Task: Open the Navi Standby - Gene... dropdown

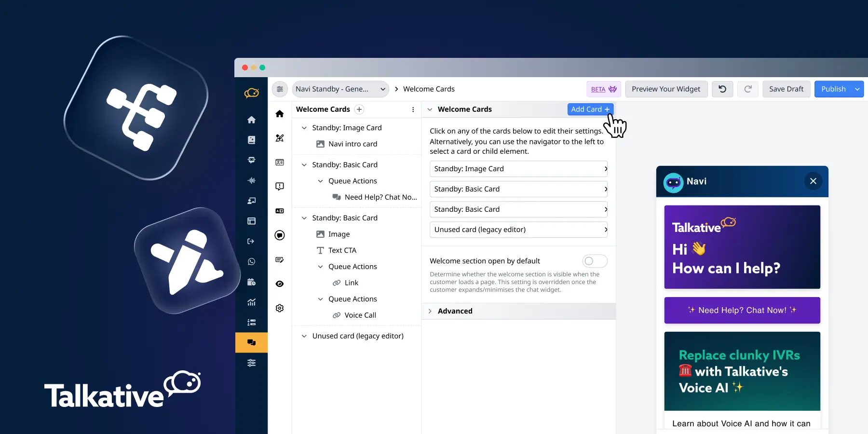Action: [340, 89]
